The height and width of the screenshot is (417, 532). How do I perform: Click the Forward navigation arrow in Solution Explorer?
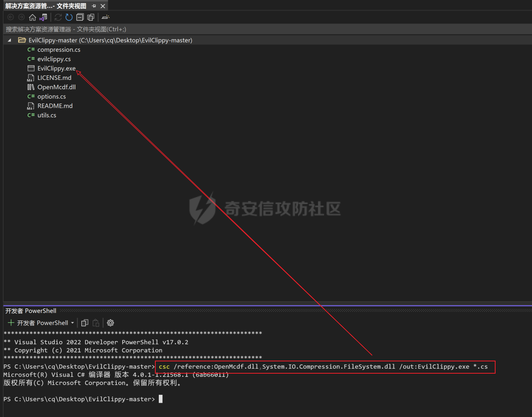(21, 17)
